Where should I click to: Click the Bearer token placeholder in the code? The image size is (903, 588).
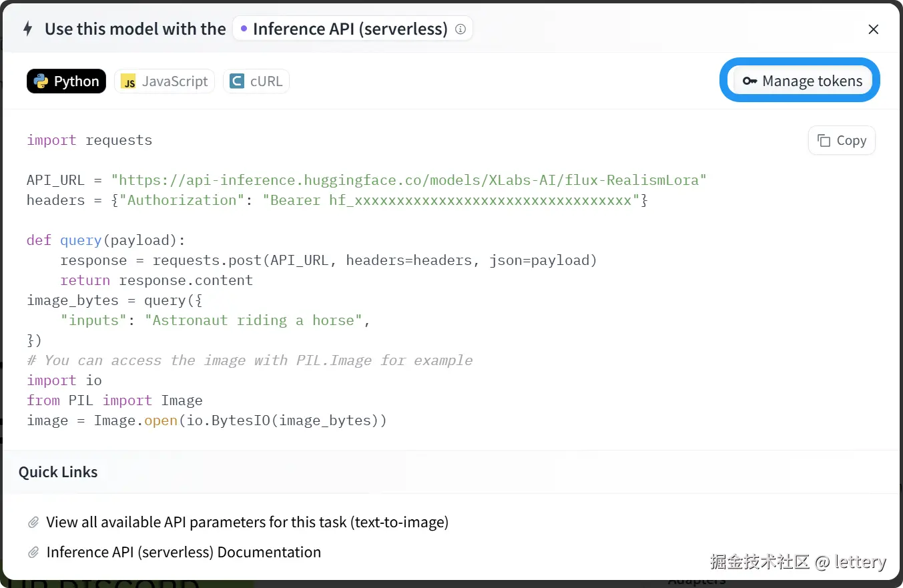(x=450, y=200)
